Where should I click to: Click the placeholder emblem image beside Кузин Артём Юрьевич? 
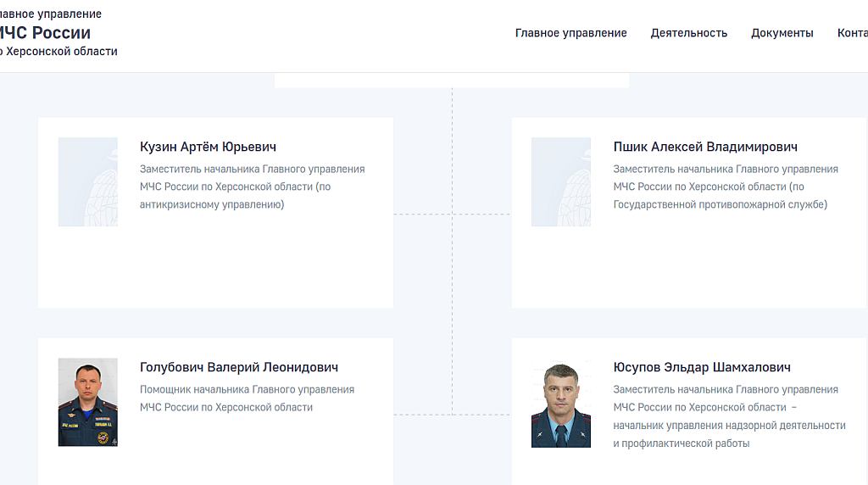coord(88,181)
